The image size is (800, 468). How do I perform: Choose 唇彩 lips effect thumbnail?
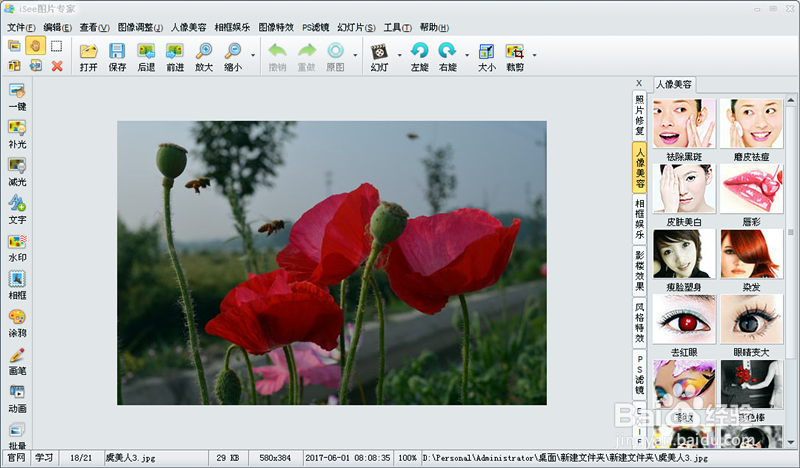[x=752, y=188]
